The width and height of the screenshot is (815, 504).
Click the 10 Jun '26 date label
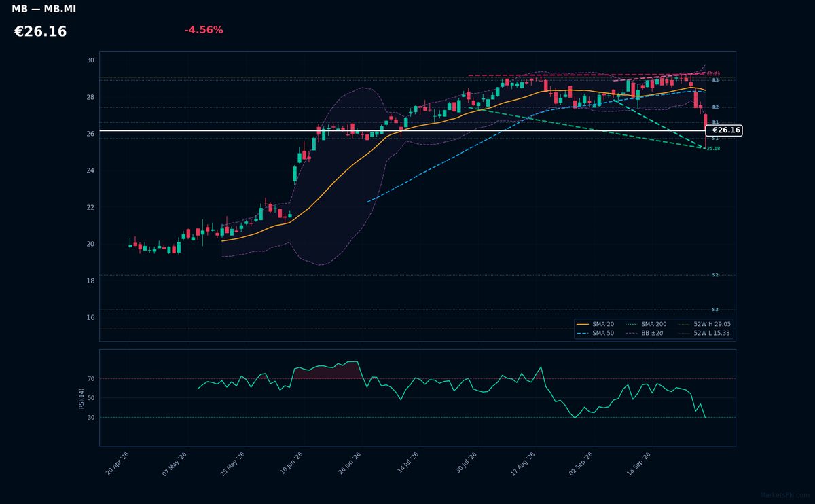291,463
